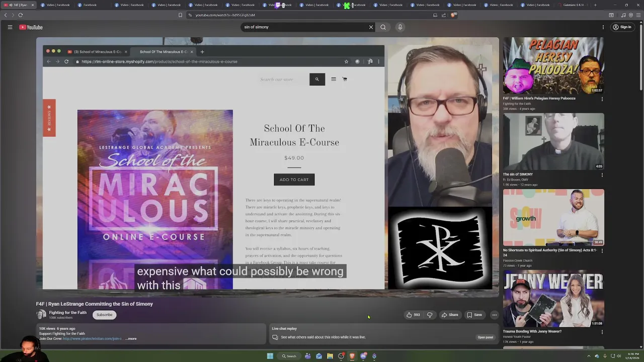644x362 pixels.
Task: Open Pelagian Heresy Palooza thumbnail
Action: 553,65
